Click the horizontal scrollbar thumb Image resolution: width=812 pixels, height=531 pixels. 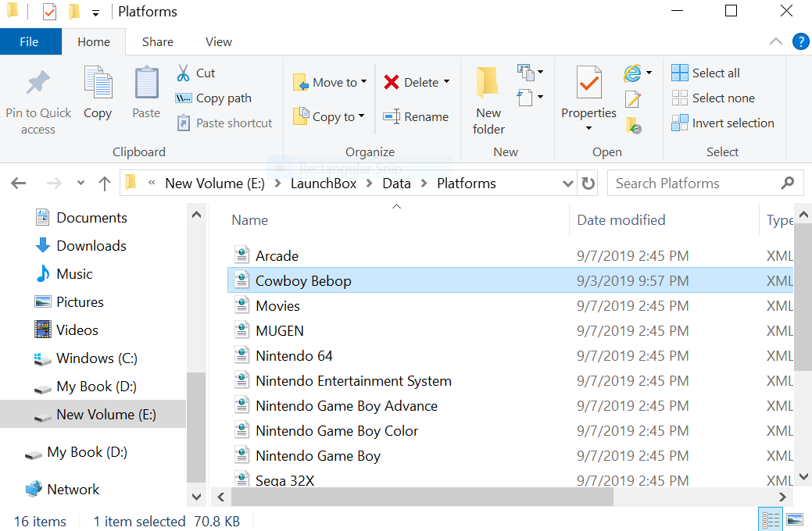tap(422, 497)
